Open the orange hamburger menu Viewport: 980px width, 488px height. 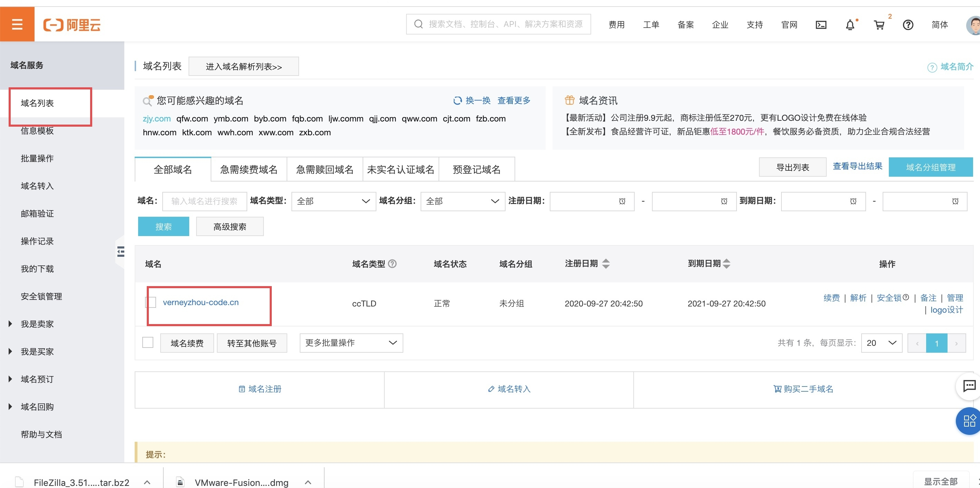coord(17,25)
